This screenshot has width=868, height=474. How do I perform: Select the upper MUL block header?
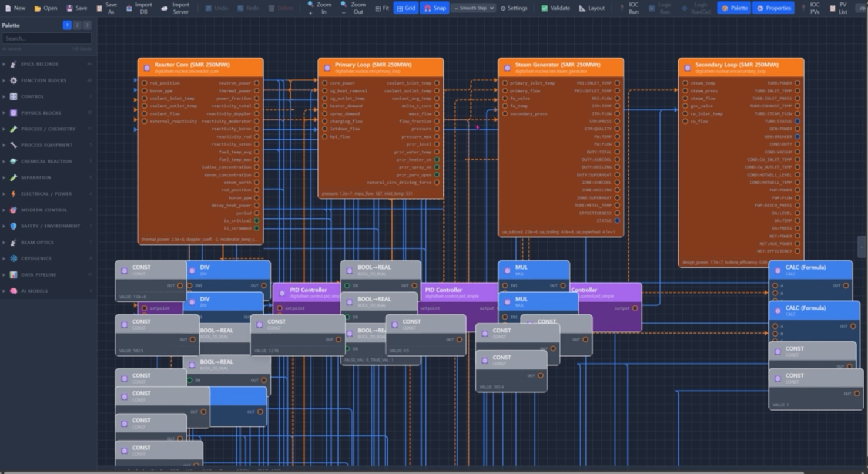pos(534,270)
